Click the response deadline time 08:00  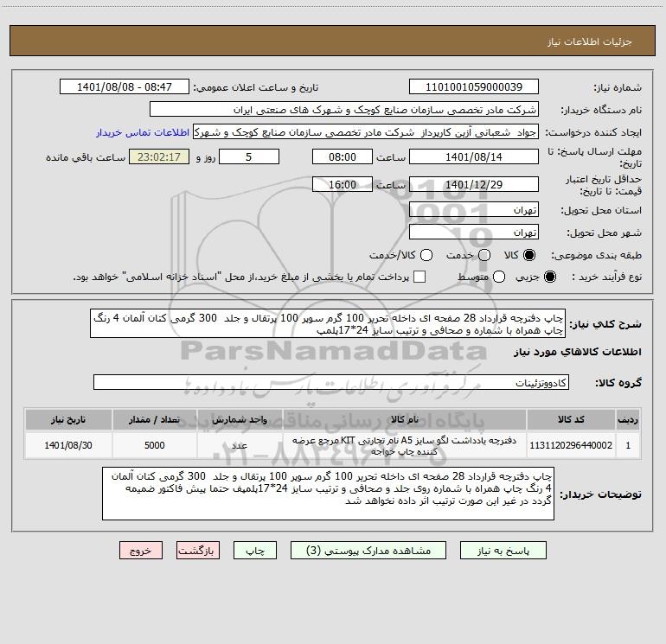pos(343,156)
